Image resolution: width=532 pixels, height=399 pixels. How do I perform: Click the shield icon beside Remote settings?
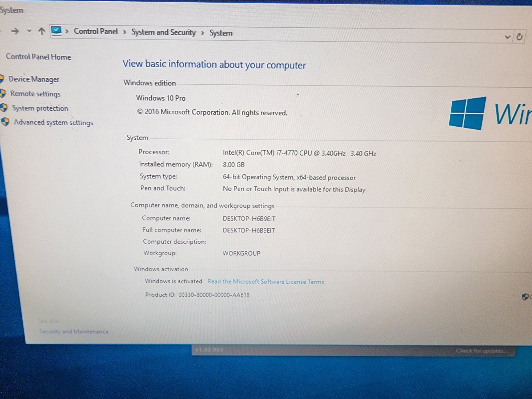click(3, 93)
